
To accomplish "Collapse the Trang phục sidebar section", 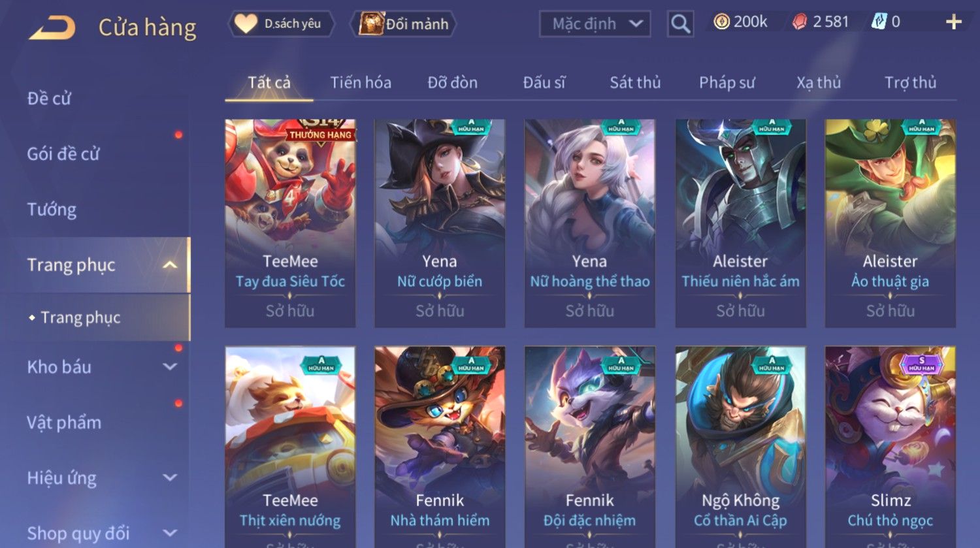I will coord(170,265).
